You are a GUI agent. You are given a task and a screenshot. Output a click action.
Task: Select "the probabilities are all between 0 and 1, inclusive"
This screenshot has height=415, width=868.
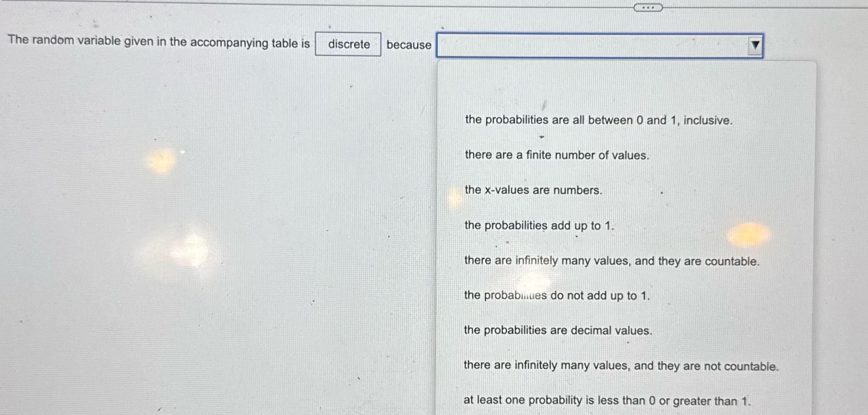(598, 121)
